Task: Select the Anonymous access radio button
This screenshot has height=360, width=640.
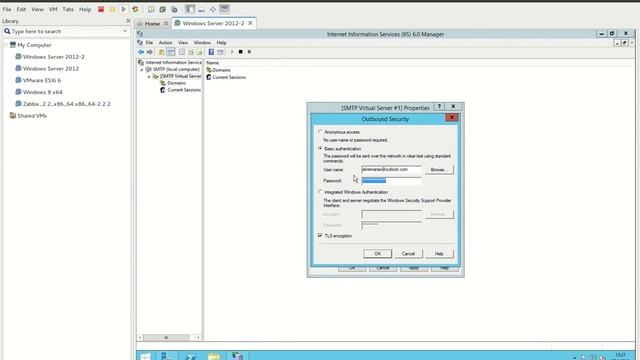Action: pyautogui.click(x=320, y=132)
